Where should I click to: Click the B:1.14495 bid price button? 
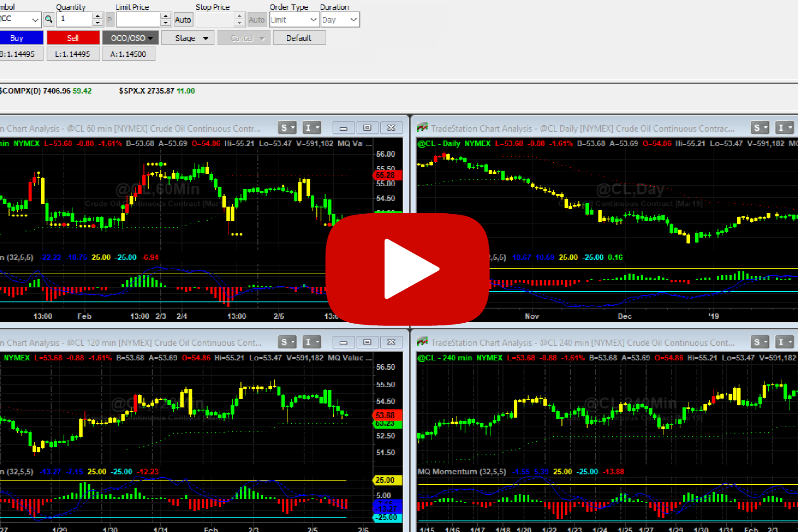tap(21, 54)
